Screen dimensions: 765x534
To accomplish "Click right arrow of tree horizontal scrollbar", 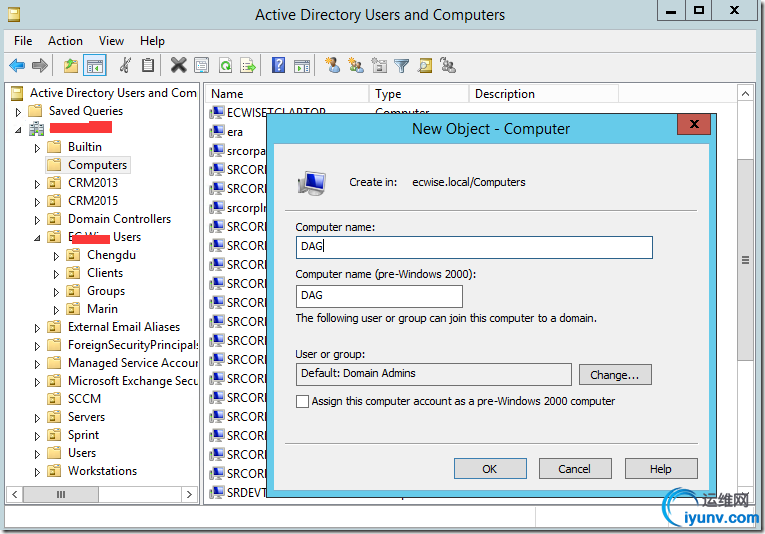I will point(189,494).
